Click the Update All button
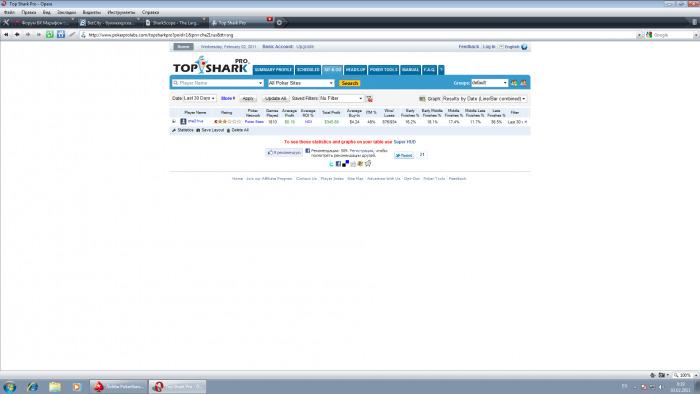Image resolution: width=700 pixels, height=394 pixels. [x=275, y=98]
